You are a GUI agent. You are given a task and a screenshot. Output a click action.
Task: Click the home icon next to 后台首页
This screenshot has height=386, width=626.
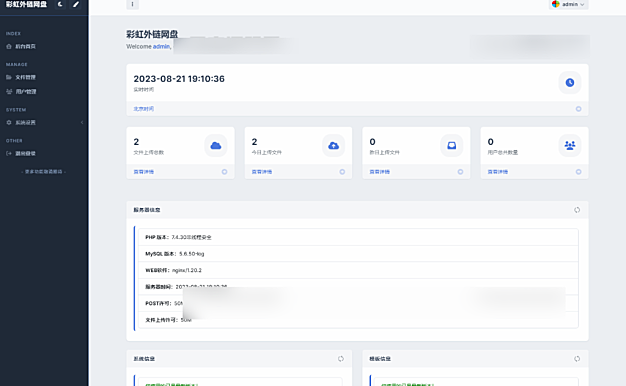coord(9,46)
